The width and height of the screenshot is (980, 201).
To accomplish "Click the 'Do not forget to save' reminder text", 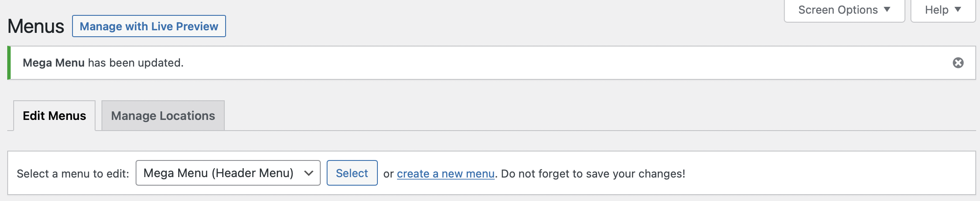I will click(593, 174).
